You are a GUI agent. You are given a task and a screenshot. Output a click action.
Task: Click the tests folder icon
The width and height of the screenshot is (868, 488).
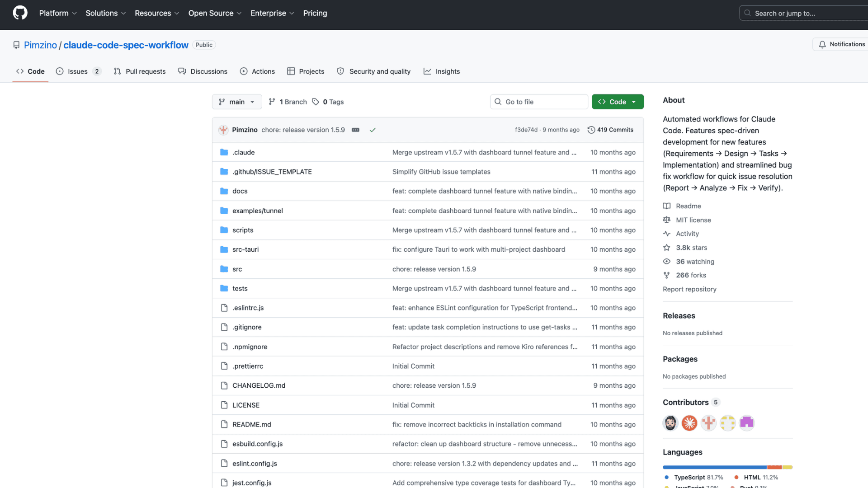(224, 288)
